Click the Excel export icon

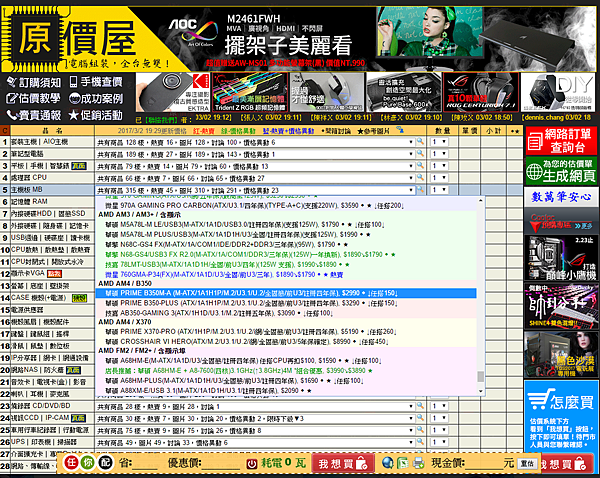(x=403, y=463)
